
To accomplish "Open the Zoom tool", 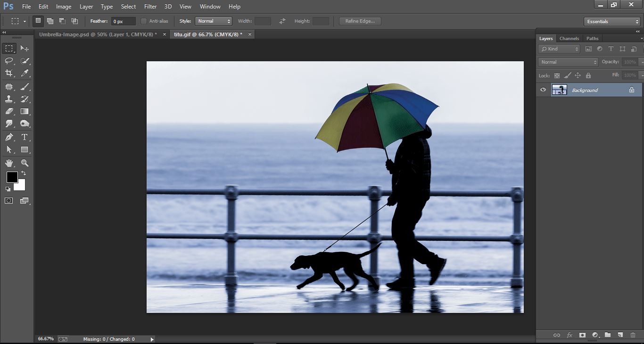I will [x=25, y=163].
